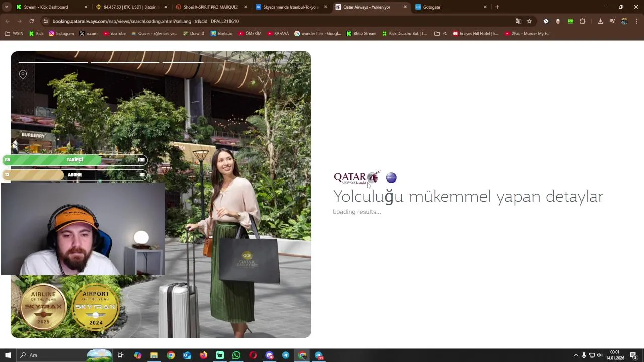Click the address bar URL

(x=146, y=21)
